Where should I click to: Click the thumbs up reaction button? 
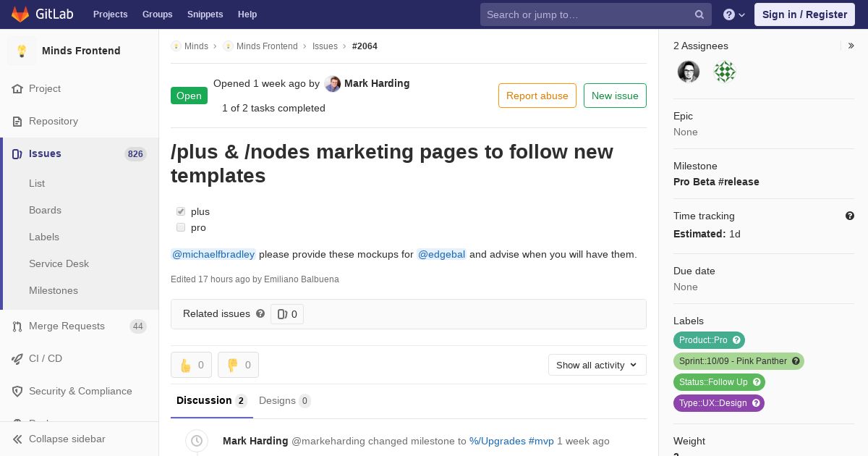tap(191, 365)
